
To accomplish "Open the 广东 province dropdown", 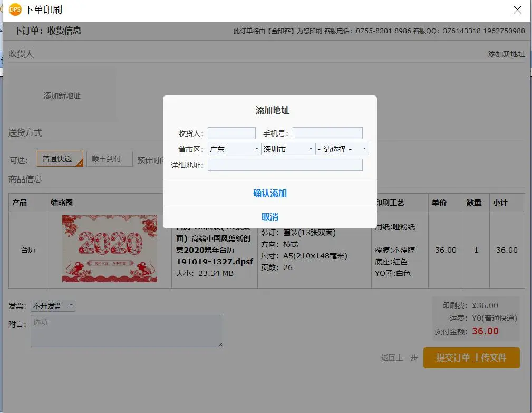I will pyautogui.click(x=234, y=149).
